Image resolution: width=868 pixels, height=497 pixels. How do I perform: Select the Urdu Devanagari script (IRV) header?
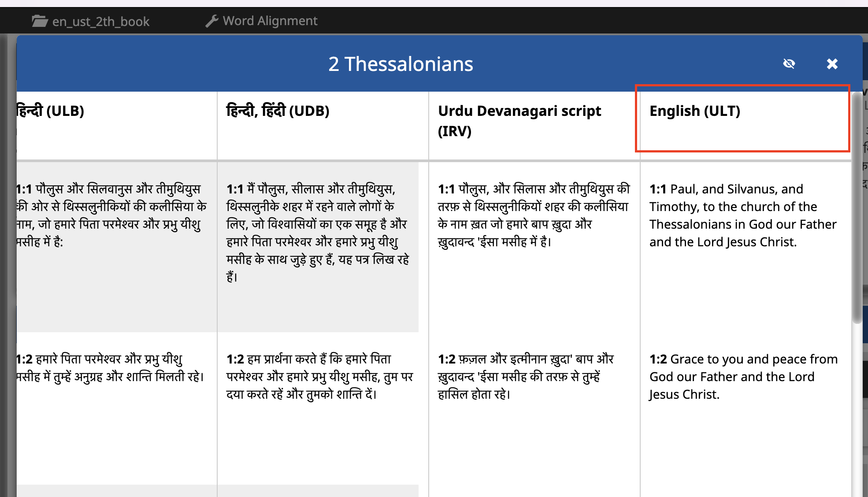click(x=519, y=121)
